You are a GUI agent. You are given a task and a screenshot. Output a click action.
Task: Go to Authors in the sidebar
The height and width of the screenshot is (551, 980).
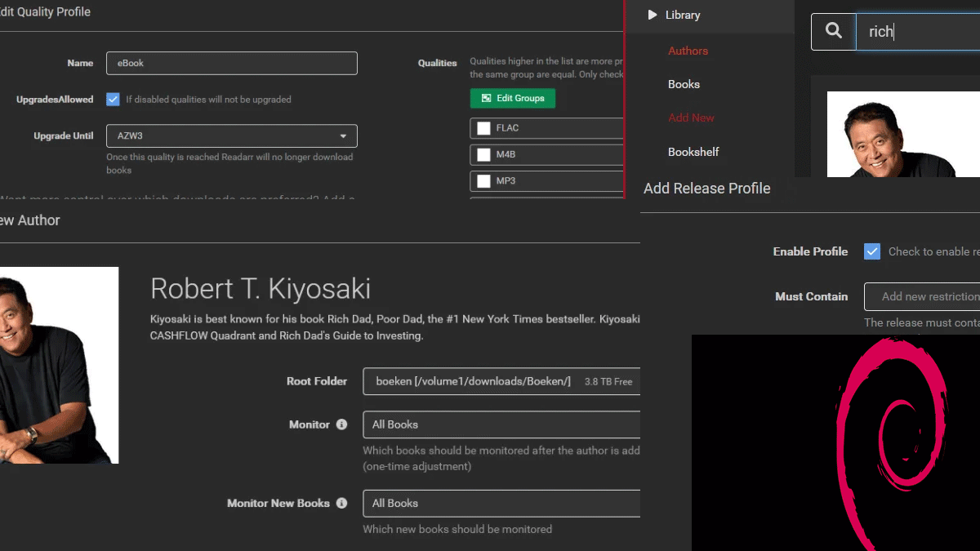[688, 51]
